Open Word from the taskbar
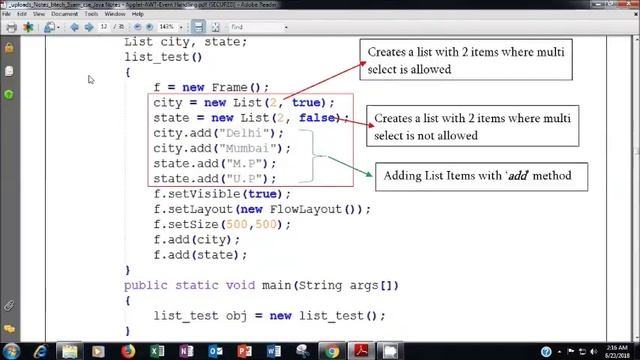This screenshot has height=360, width=640. (274, 351)
